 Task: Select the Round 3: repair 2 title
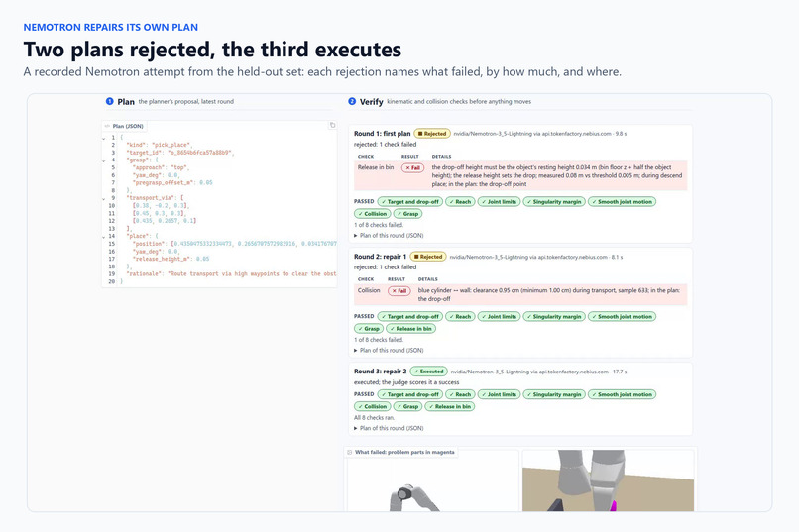point(380,372)
